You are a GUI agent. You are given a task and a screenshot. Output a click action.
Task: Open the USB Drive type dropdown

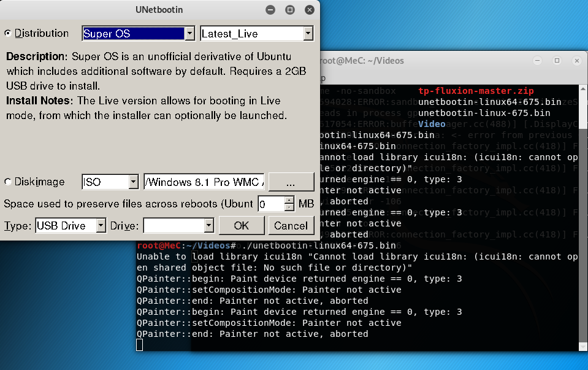[x=71, y=226]
